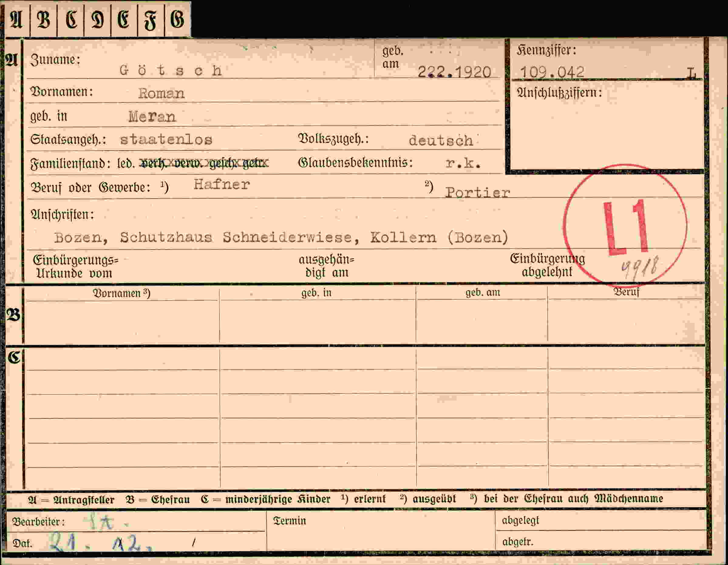The width and height of the screenshot is (728, 565).
Task: Click the "Beruf" column header in section B
Action: [627, 292]
